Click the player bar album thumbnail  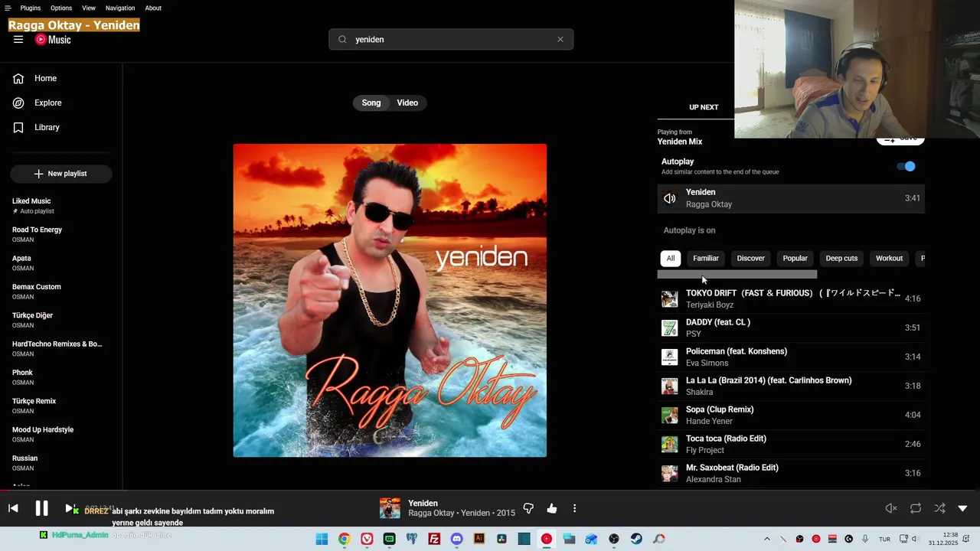coord(390,508)
